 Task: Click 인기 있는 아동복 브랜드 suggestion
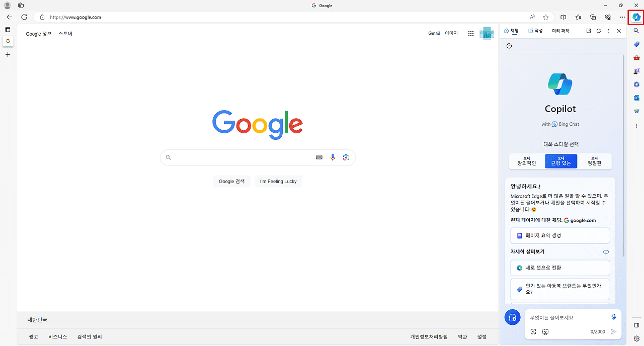tap(560, 289)
